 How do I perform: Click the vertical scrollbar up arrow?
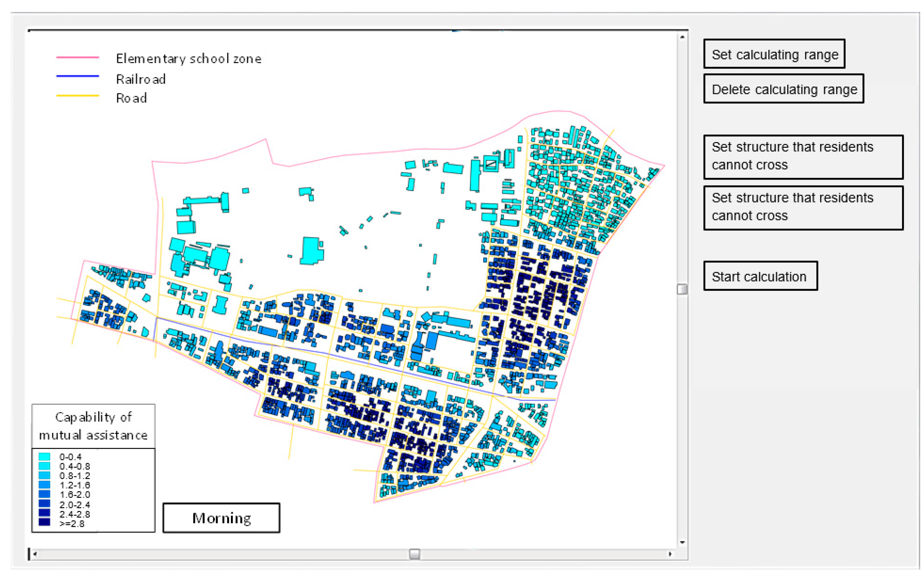(x=682, y=37)
